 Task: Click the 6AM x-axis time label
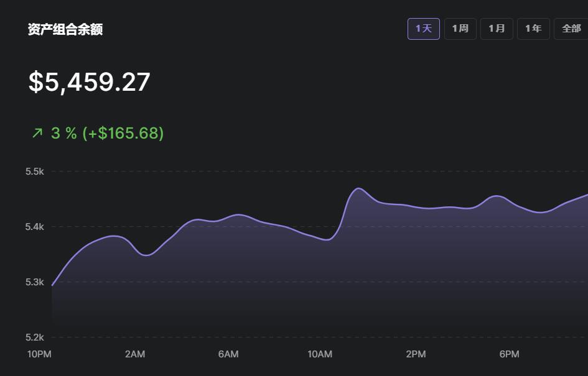click(x=228, y=354)
